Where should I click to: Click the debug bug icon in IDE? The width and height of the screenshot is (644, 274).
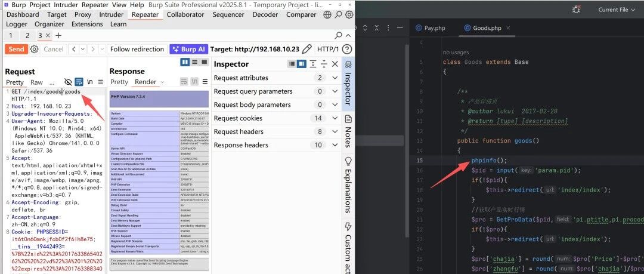[x=577, y=10]
